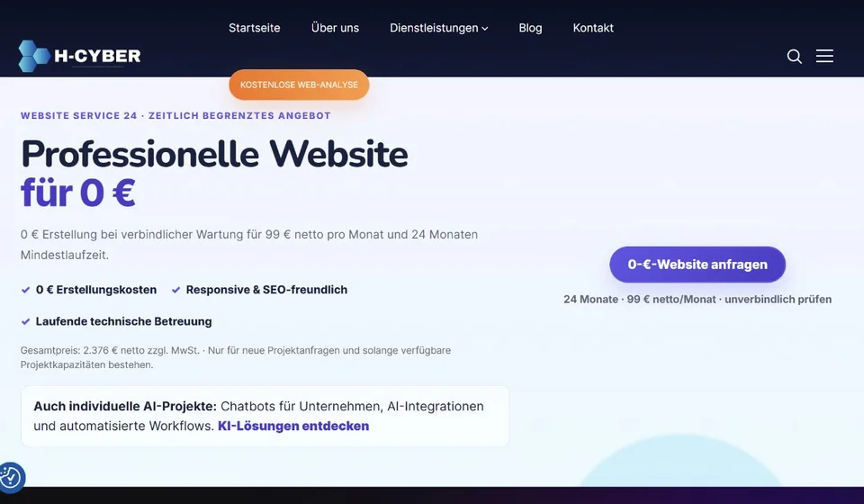Click the 'Auch individuelle AI-Projekte:' text

click(125, 406)
